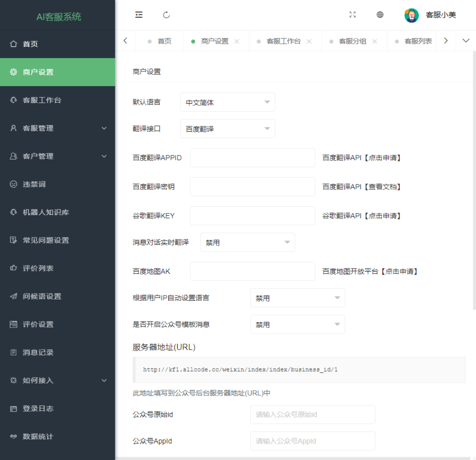The width and height of the screenshot is (476, 460).
Task: Click the refresh icon in top bar
Action: point(167,15)
